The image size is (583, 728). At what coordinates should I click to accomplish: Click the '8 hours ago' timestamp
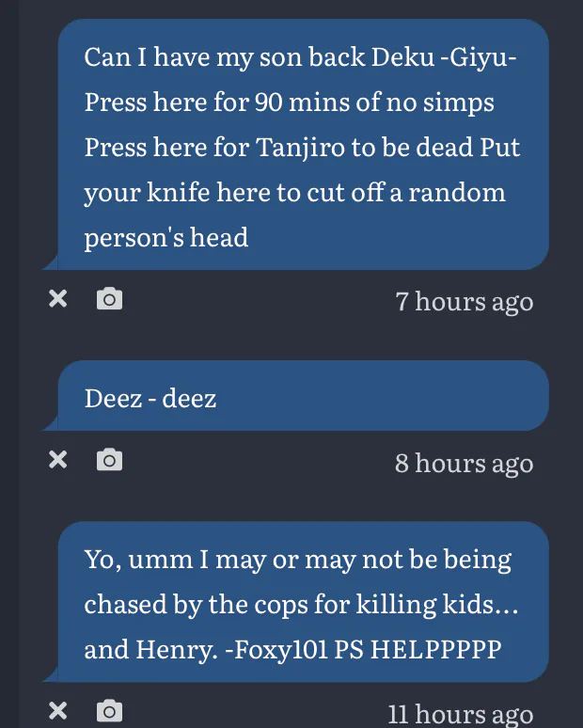point(464,463)
